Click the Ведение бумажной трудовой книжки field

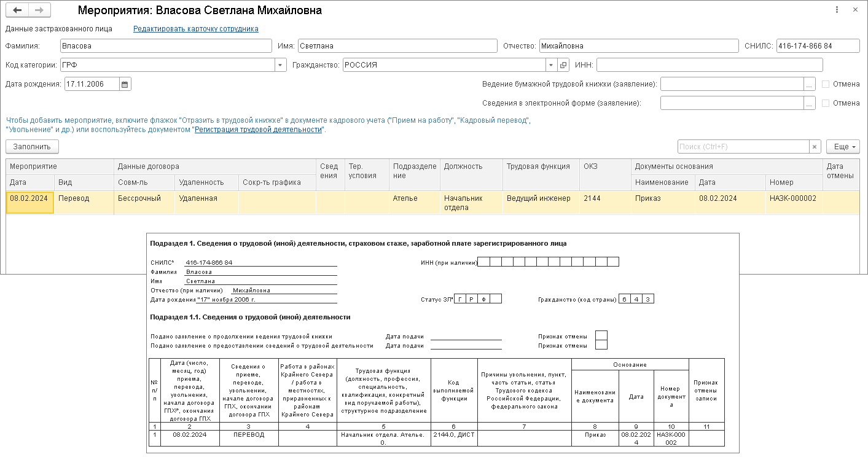point(732,84)
